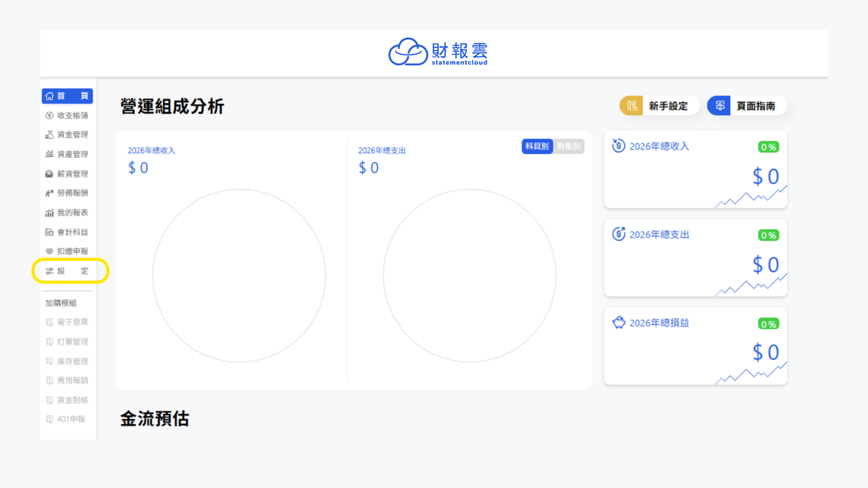Click the 設定 settings sliders icon

tap(50, 271)
